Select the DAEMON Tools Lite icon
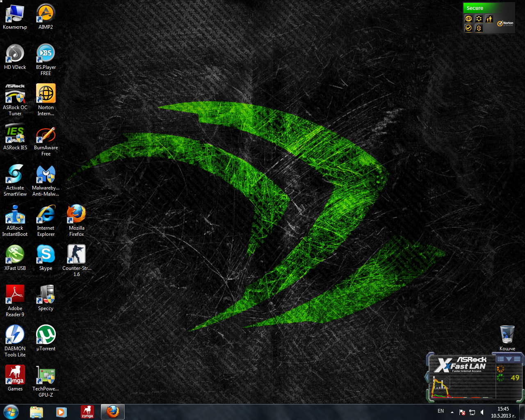Viewport: 525px width, 420px height. pyautogui.click(x=15, y=341)
